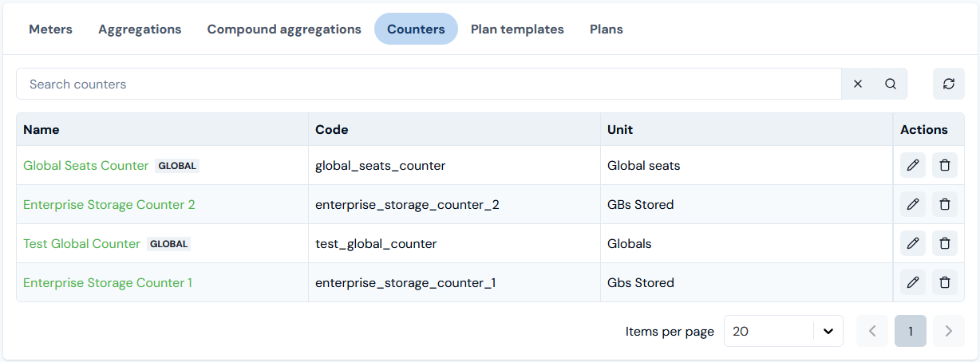The height and width of the screenshot is (362, 980).
Task: Select page 1 in pagination
Action: click(911, 331)
